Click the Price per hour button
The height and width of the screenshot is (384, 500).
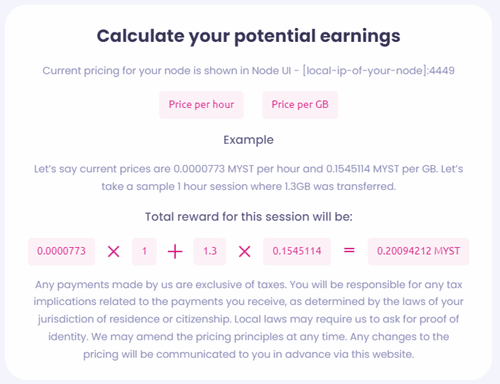(x=201, y=105)
